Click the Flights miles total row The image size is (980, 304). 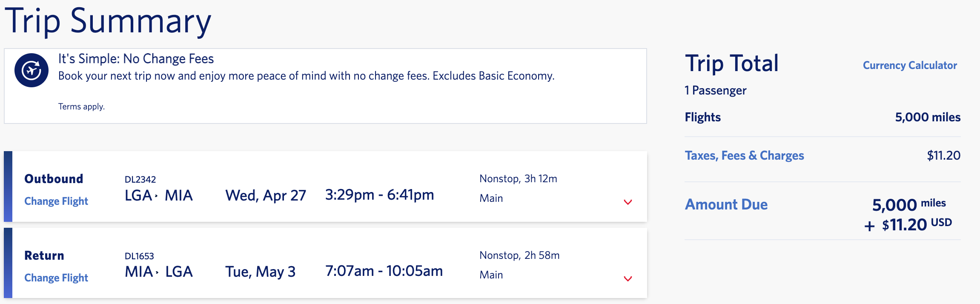[702, 117]
